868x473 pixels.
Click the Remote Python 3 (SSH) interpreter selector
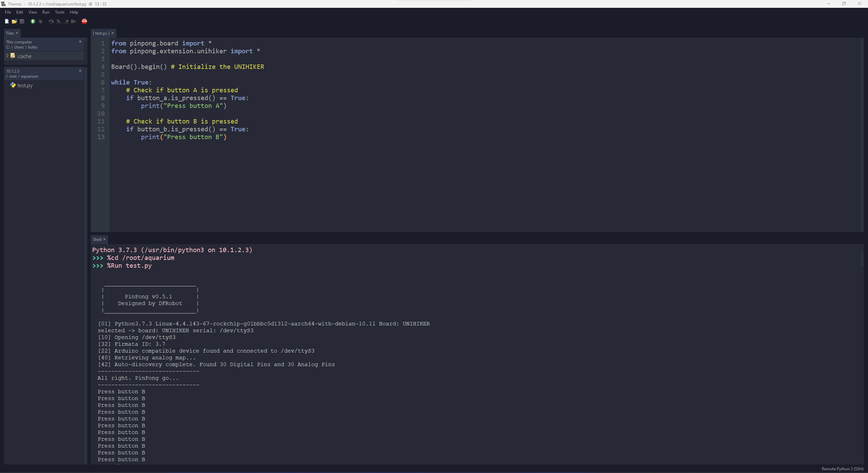click(842, 469)
